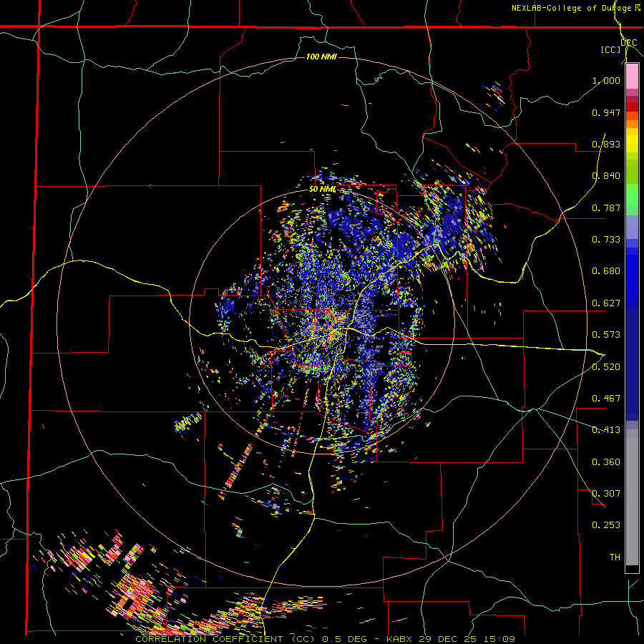Click the 0.413 scale value
644x644 pixels.
(x=606, y=430)
